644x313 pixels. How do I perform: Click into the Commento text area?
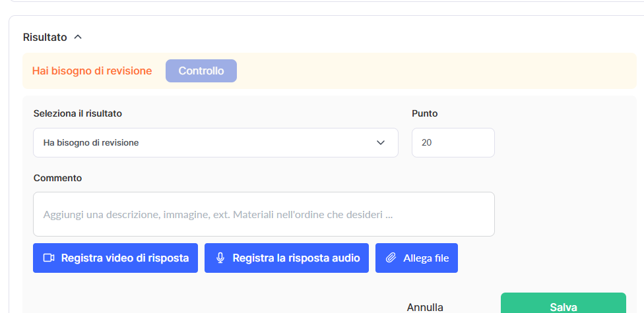pos(263,214)
